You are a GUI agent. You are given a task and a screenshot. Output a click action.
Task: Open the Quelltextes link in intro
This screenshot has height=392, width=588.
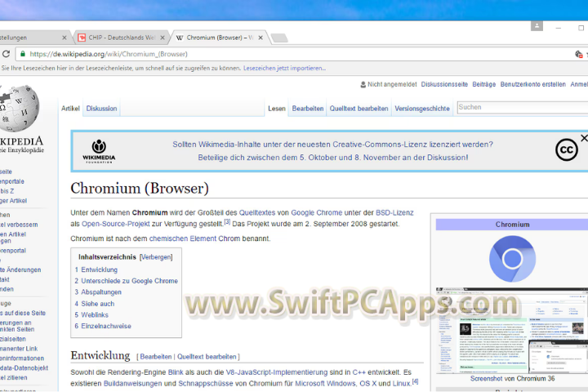click(257, 212)
